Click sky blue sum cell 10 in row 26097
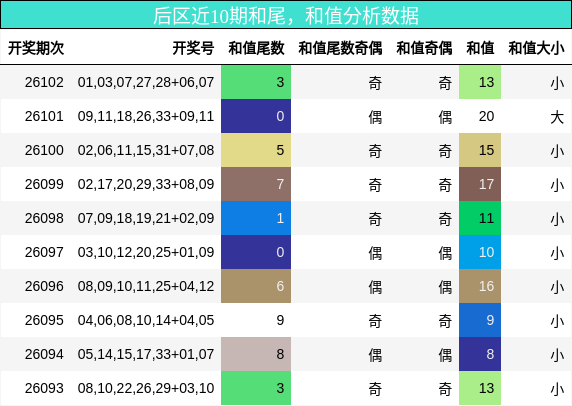Viewport: 572px width, 406px height. [480, 252]
